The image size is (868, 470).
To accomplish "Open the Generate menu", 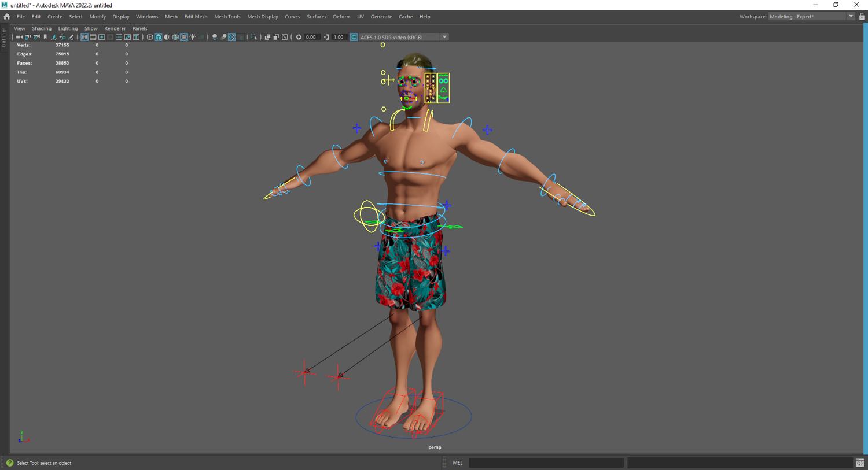I will (x=381, y=17).
